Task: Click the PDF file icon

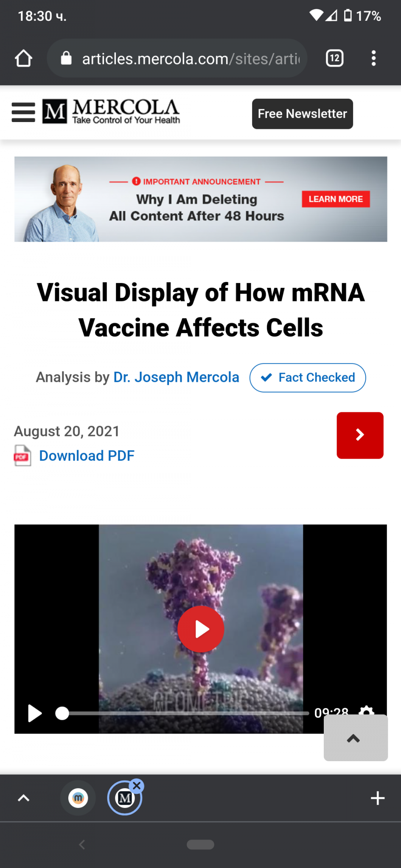Action: click(x=22, y=456)
